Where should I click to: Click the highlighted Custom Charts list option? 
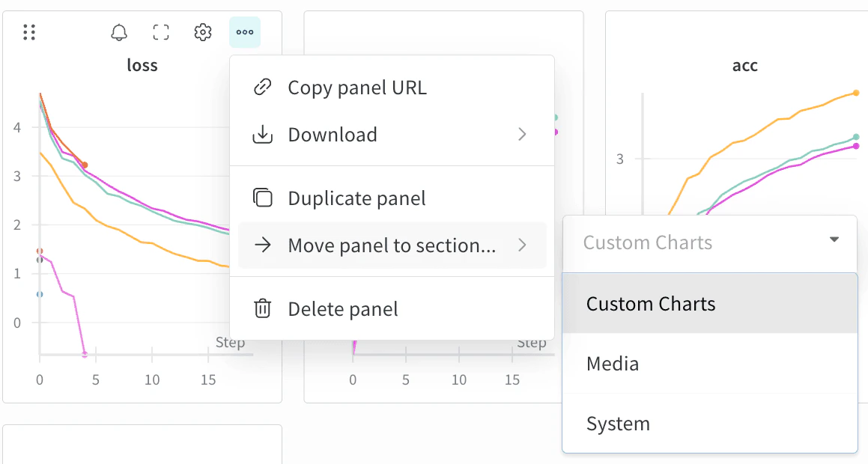click(651, 303)
